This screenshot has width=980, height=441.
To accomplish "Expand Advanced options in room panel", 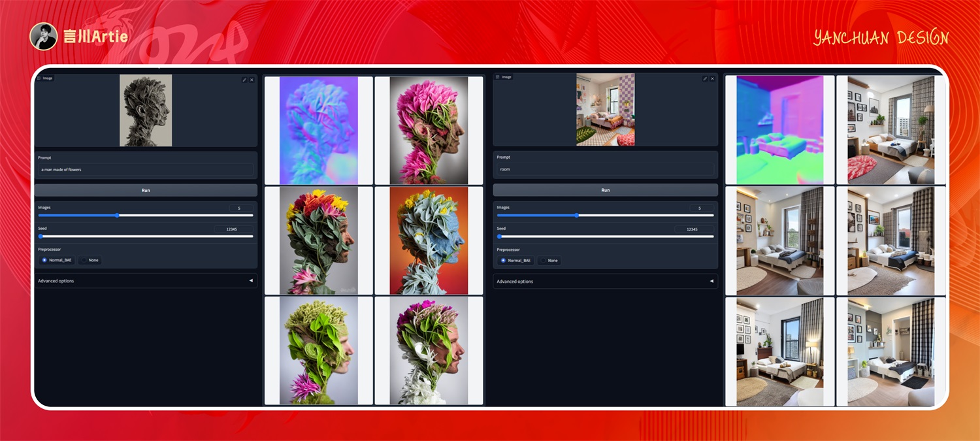I will tap(605, 282).
